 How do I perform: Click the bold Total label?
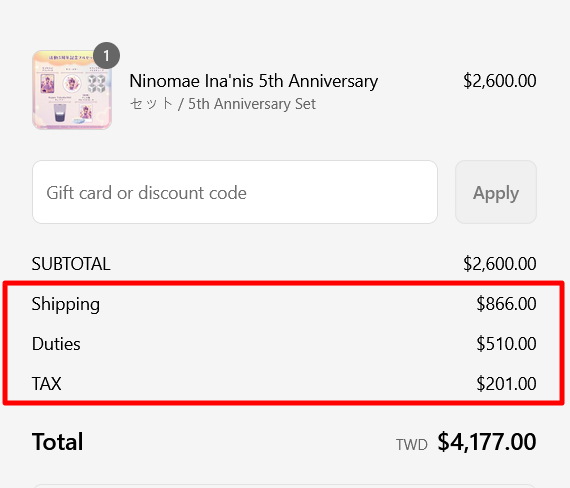pyautogui.click(x=57, y=442)
